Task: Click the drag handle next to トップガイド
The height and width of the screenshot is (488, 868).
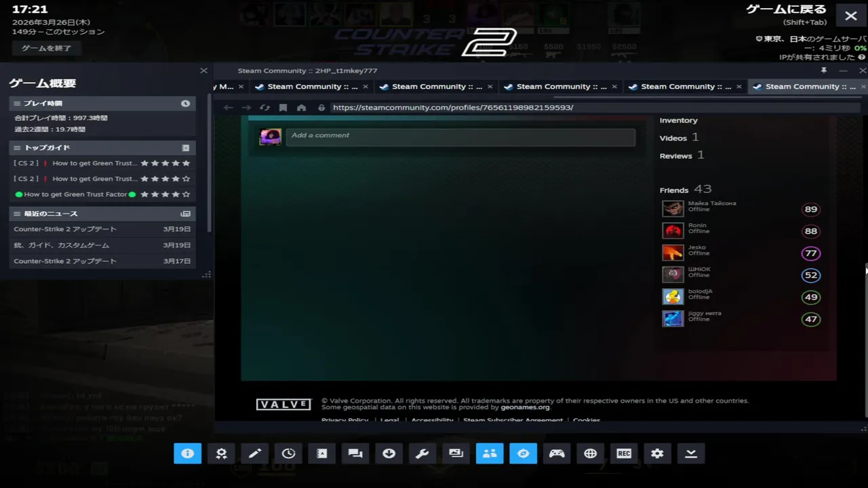Action: click(x=17, y=148)
